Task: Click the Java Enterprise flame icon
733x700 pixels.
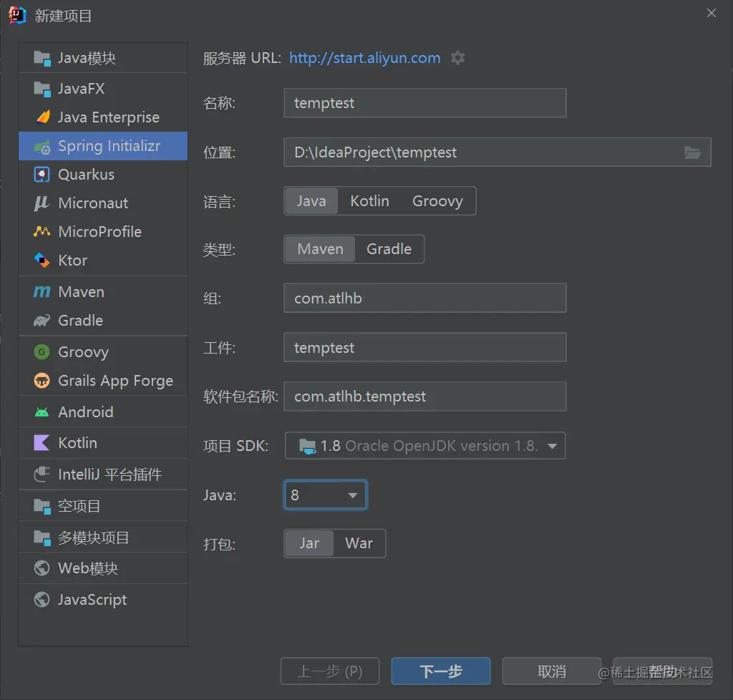Action: [42, 117]
